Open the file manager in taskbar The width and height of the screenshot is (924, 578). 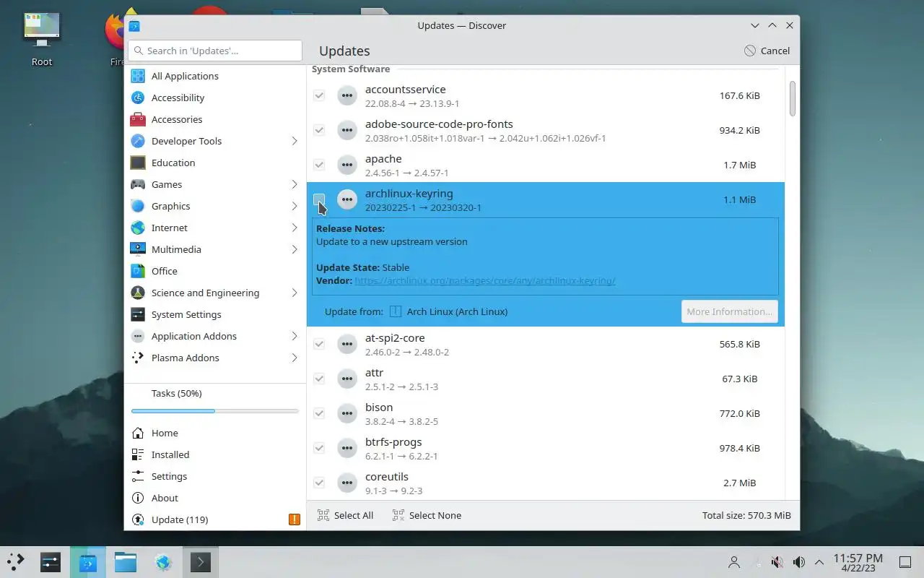126,562
